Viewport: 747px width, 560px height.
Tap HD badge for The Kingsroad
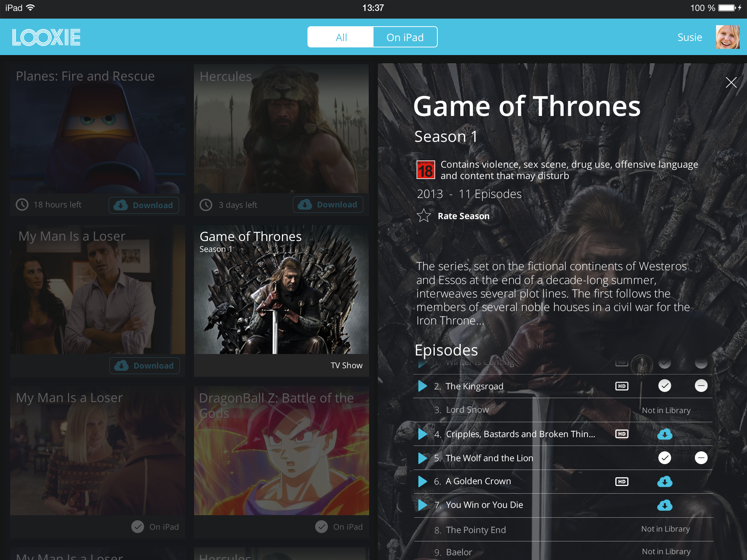622,386
